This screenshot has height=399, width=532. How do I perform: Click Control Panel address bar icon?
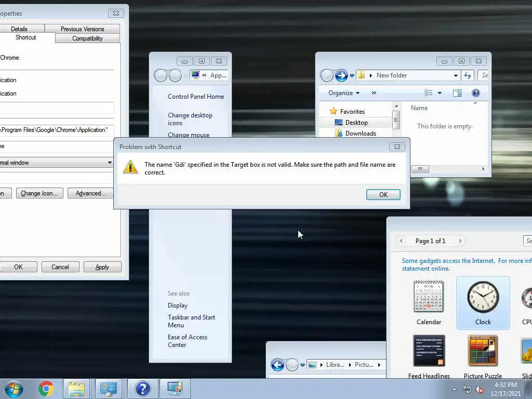(x=195, y=75)
